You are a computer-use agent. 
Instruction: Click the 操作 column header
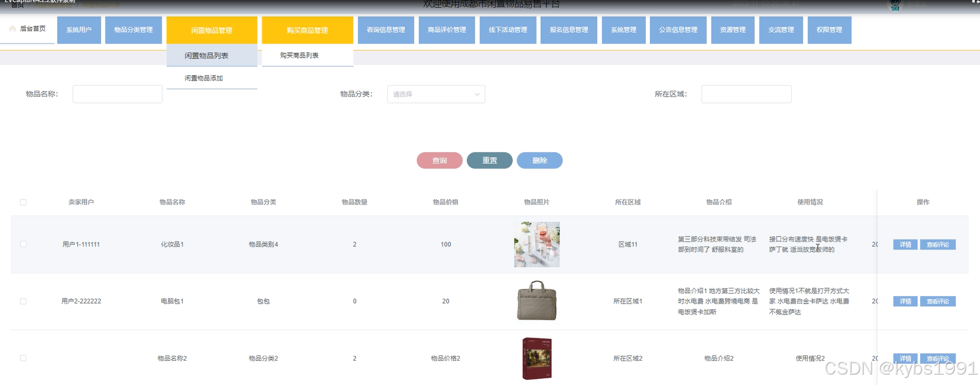click(923, 202)
